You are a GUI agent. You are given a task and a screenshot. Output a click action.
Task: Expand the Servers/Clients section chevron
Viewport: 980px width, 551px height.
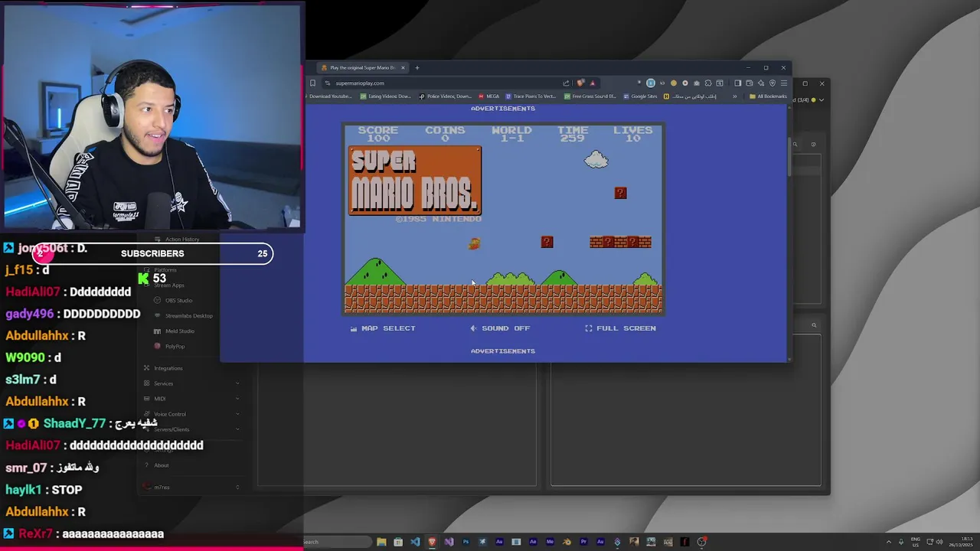pyautogui.click(x=237, y=429)
